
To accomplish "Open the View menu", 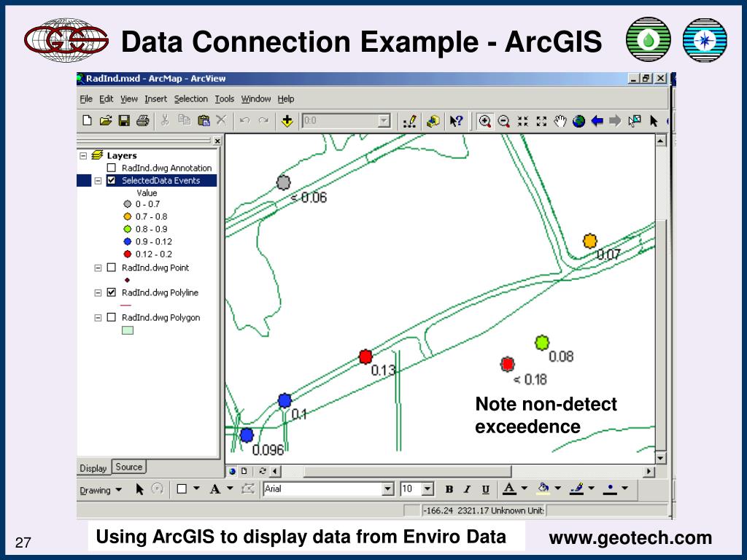I will [128, 98].
